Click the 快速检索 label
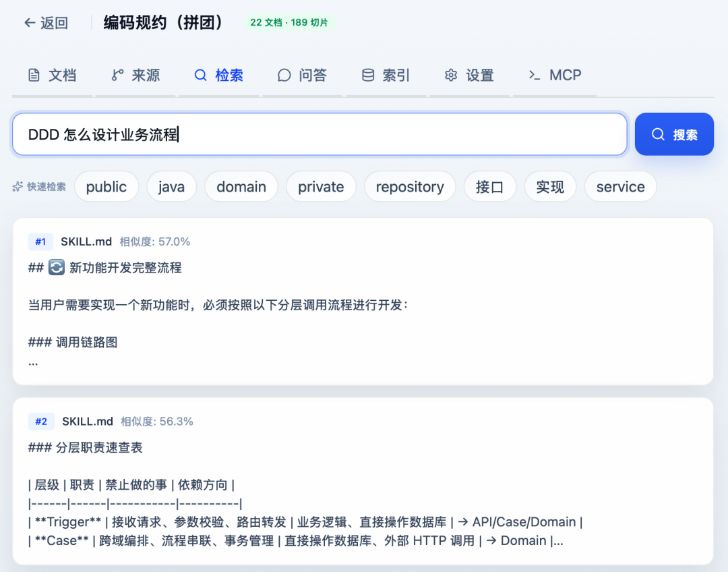728x572 pixels. [x=47, y=187]
